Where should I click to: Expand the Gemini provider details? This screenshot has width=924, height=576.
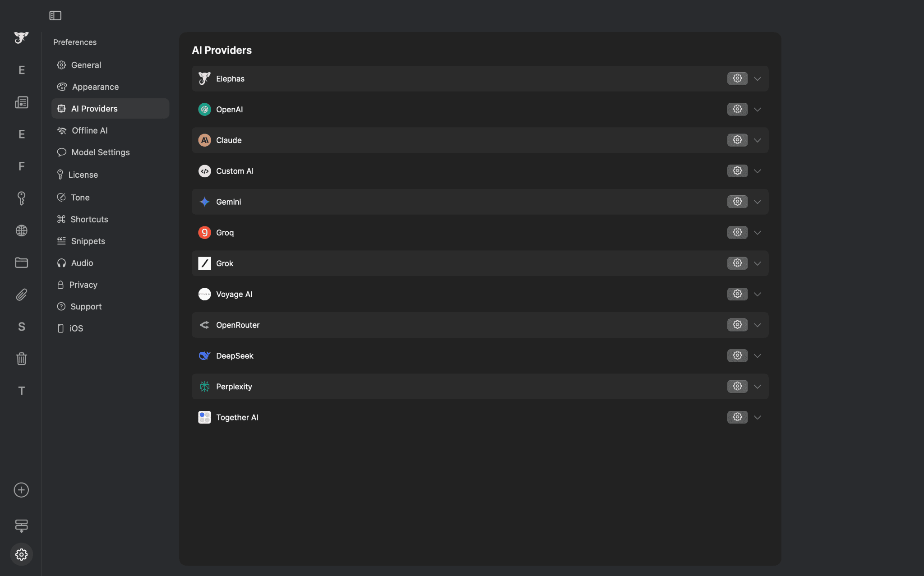pyautogui.click(x=757, y=202)
